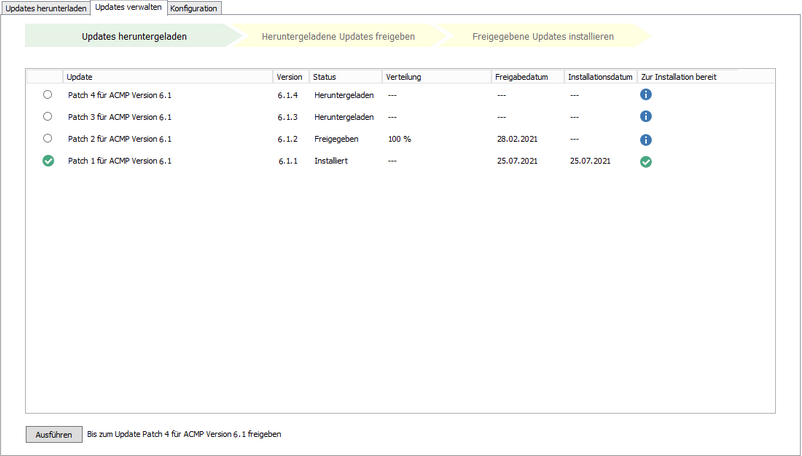Sort by Freigabedatum column header
802x456 pixels.
pyautogui.click(x=527, y=77)
